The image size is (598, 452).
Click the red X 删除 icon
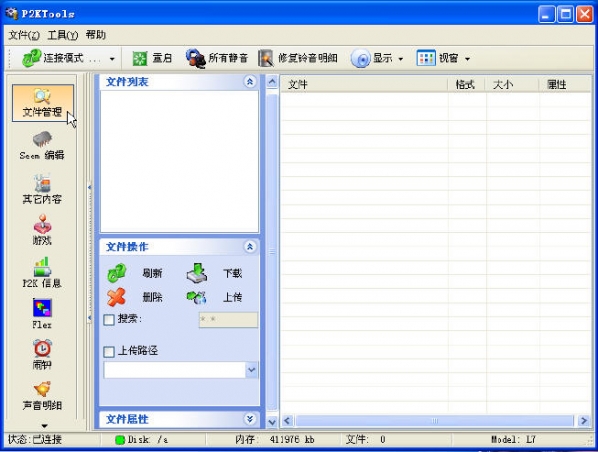coord(117,297)
